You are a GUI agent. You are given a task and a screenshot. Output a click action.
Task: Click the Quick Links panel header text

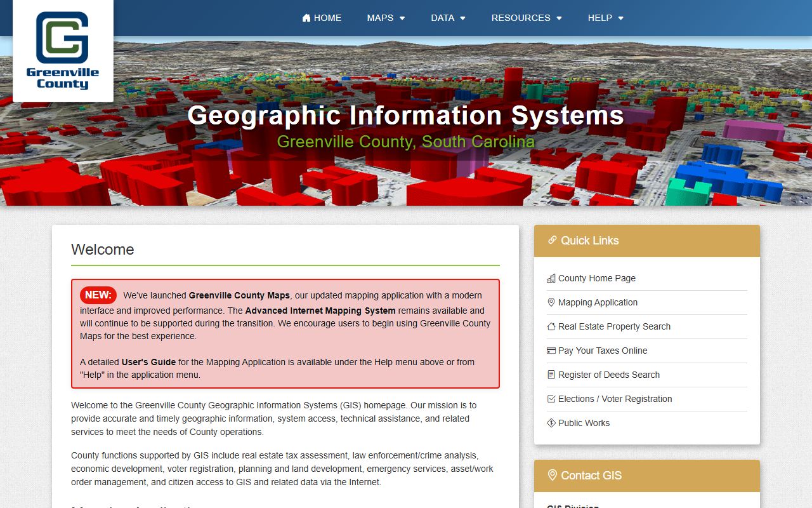(590, 241)
